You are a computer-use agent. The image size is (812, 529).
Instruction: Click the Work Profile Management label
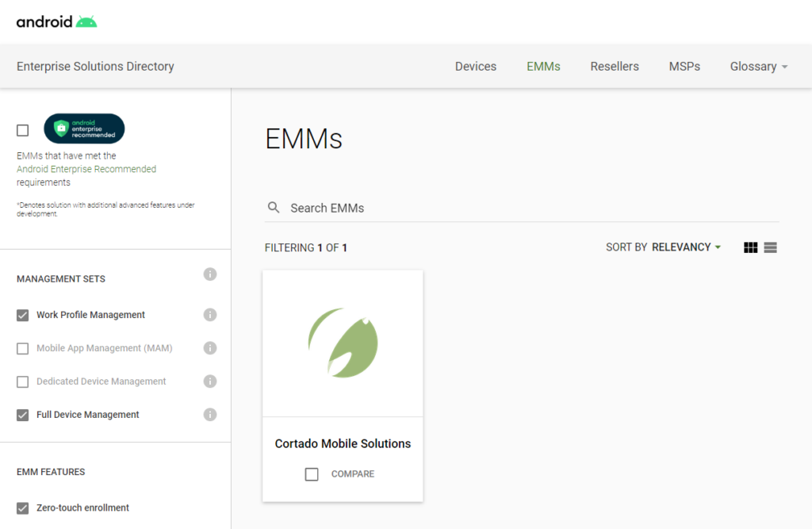click(90, 315)
